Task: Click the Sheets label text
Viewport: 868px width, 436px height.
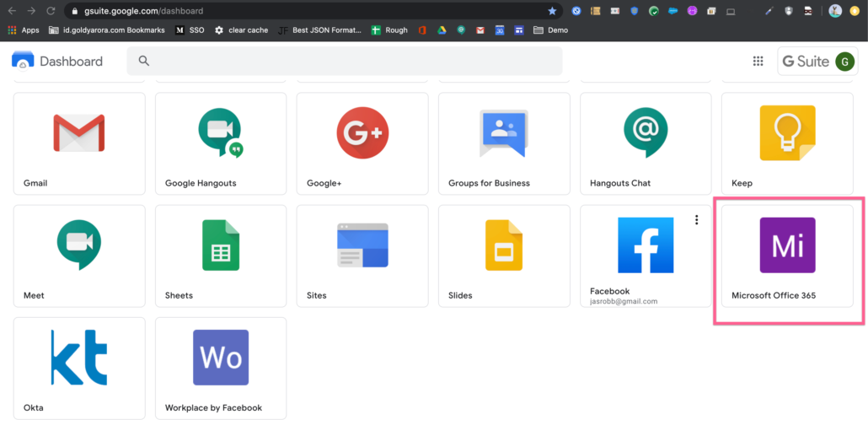Action: (179, 295)
